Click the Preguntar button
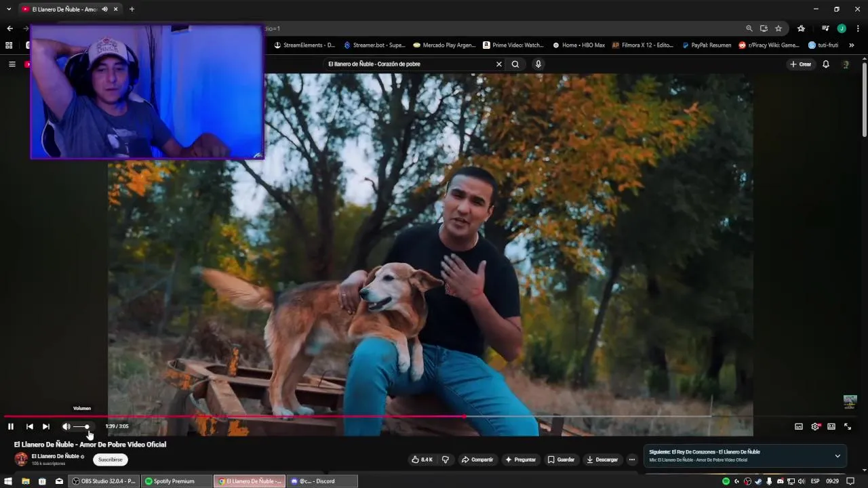868x488 pixels. [x=520, y=460]
